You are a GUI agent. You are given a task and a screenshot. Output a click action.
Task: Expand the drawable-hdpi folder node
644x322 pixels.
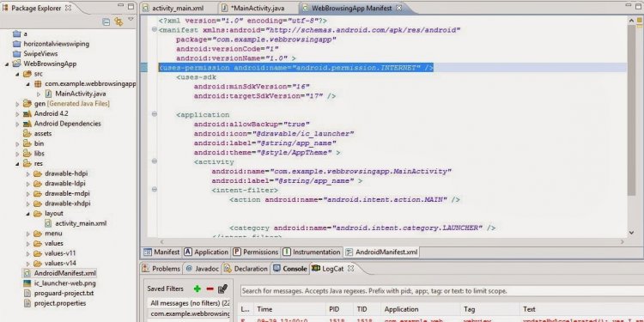pyautogui.click(x=28, y=173)
